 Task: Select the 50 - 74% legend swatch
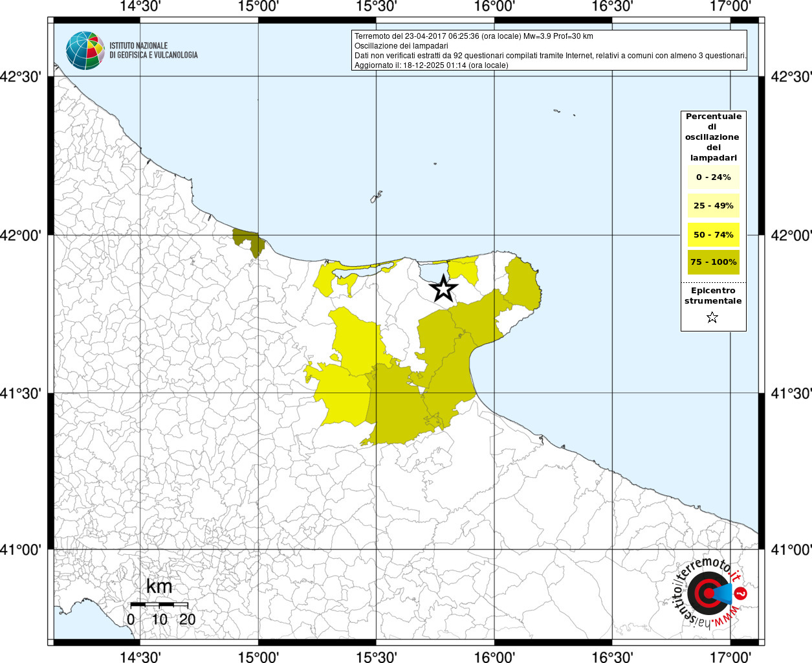click(x=713, y=234)
